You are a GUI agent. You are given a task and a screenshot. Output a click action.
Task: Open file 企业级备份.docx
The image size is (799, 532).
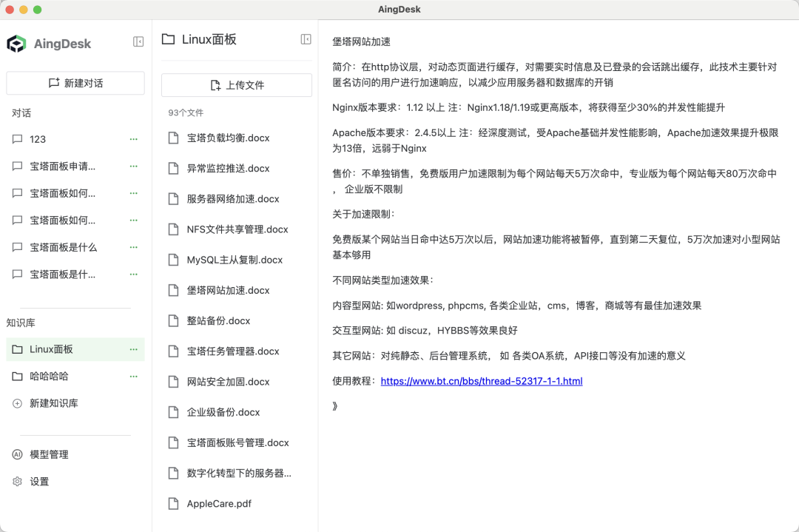[x=237, y=412]
